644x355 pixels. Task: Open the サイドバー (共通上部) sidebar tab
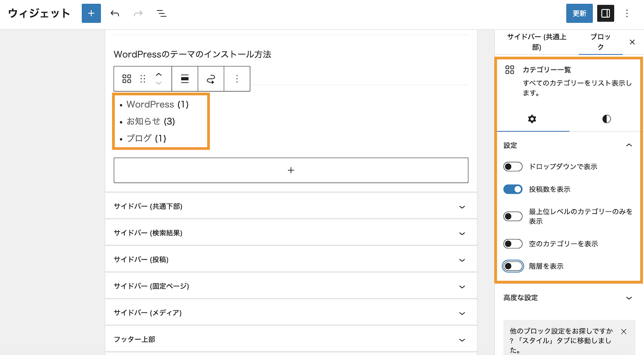tap(536, 42)
